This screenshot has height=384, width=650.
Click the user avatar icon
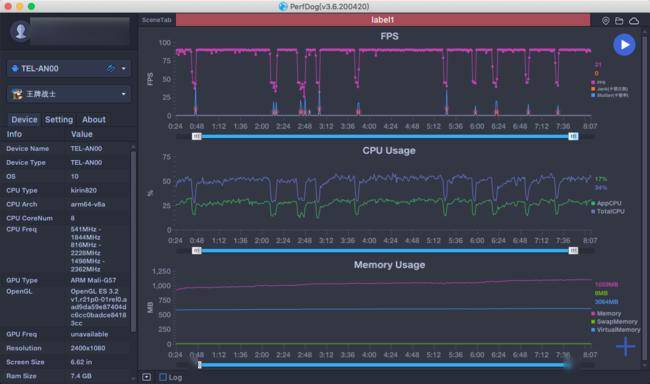point(21,31)
